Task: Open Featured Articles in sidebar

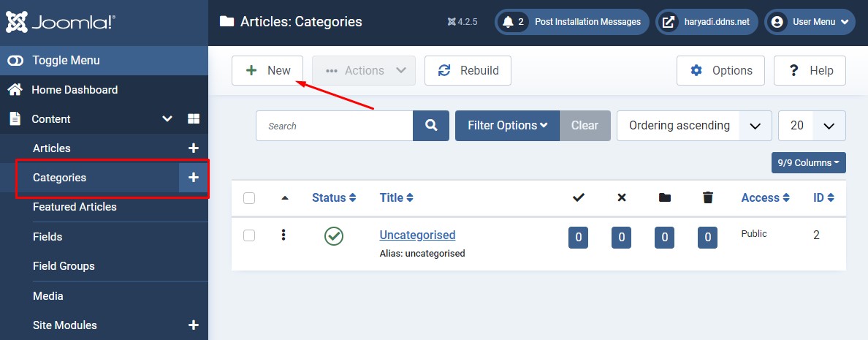Action: [x=75, y=207]
